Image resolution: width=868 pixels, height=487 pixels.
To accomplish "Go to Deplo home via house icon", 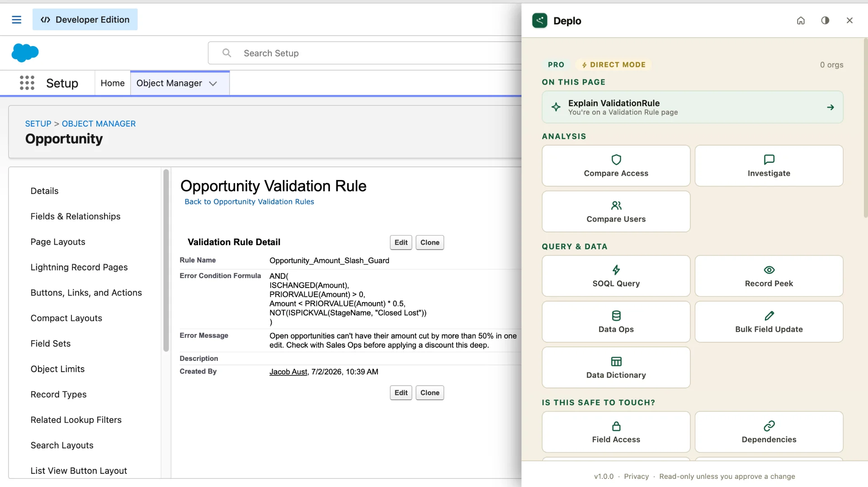I will (x=801, y=20).
